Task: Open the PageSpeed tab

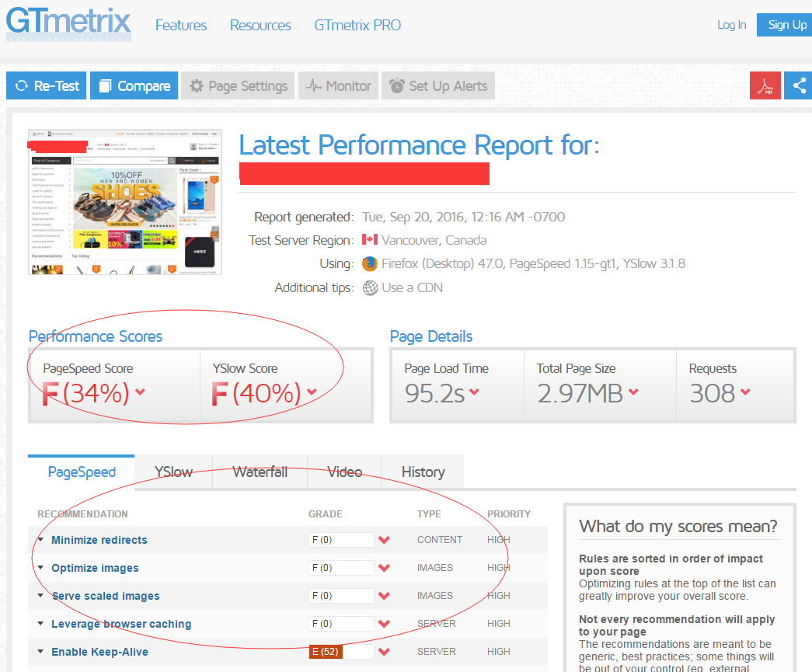Action: [x=82, y=472]
